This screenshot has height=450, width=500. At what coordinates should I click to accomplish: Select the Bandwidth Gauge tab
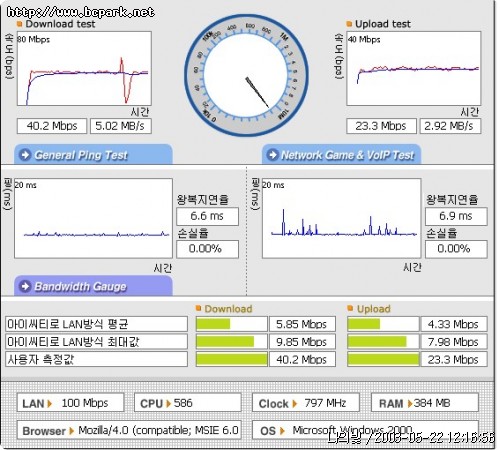[93, 286]
